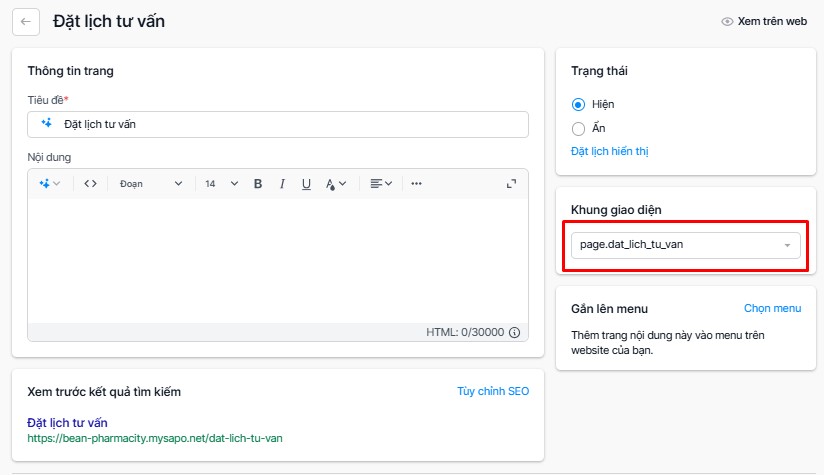This screenshot has width=824, height=475.
Task: Open the text alignment dropdown
Action: tap(381, 183)
